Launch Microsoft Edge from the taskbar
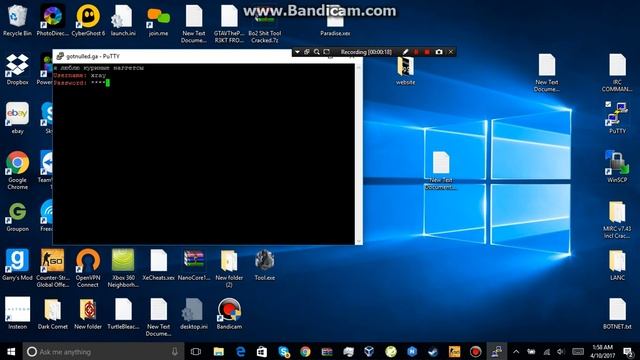Image resolution: width=640 pixels, height=360 pixels. (x=240, y=351)
